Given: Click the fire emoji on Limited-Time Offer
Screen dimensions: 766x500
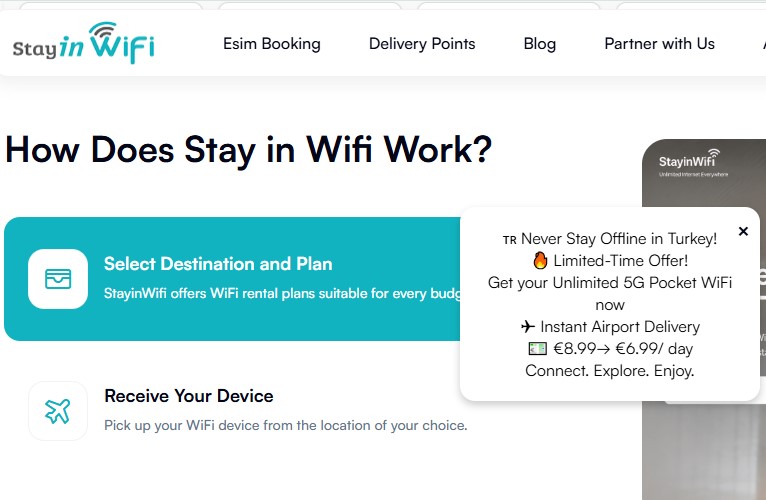Looking at the screenshot, I should coord(540,261).
